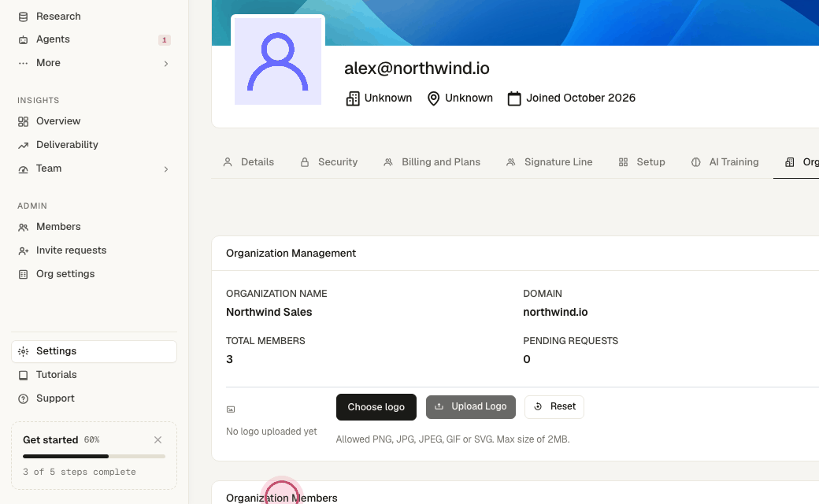Go to Deliverability insights
819x504 pixels.
[67, 145]
